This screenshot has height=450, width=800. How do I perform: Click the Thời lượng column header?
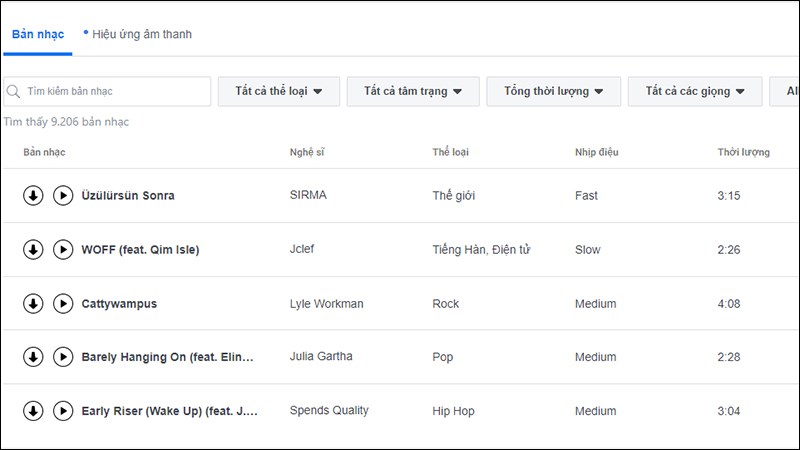743,152
